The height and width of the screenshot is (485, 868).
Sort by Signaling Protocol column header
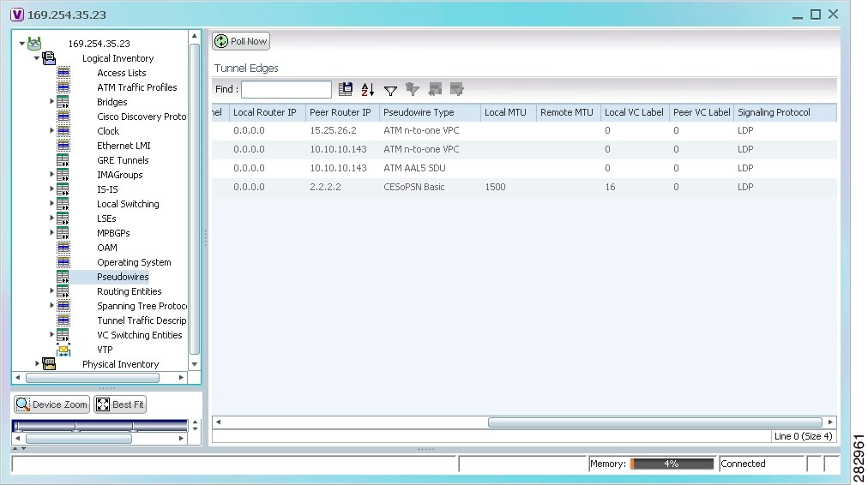(x=785, y=112)
